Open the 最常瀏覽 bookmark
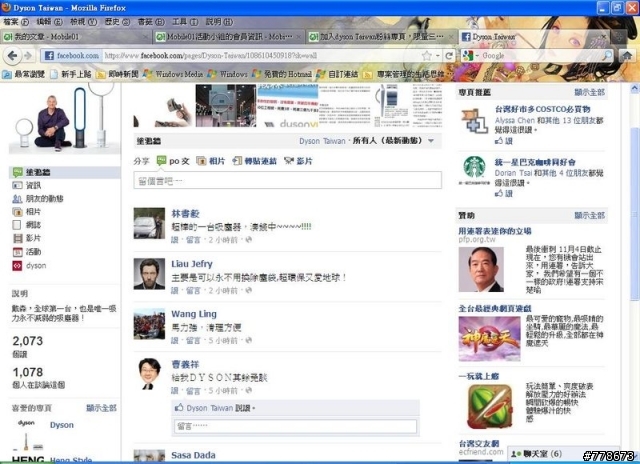 point(24,74)
